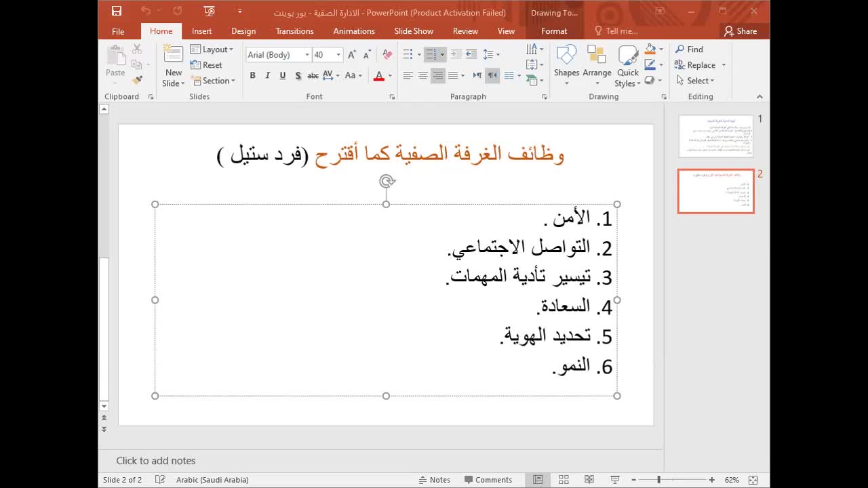The height and width of the screenshot is (488, 868).
Task: Open the Arrange menu
Action: 597,66
